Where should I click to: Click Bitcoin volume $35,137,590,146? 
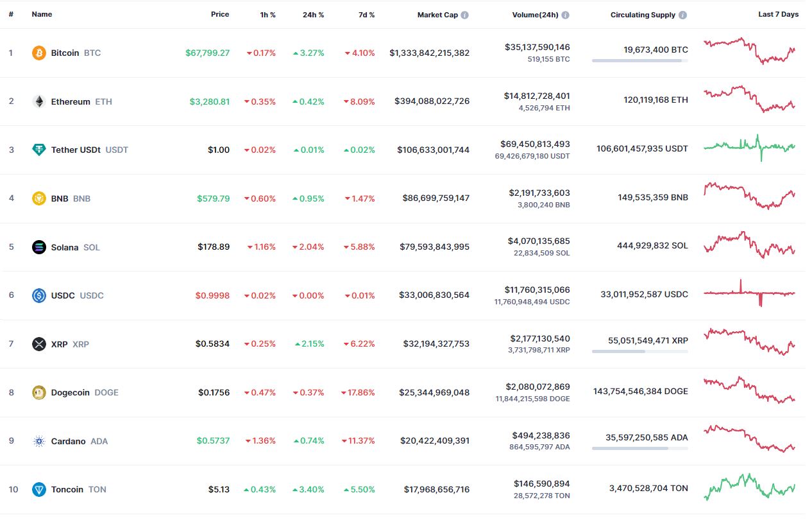(x=537, y=47)
